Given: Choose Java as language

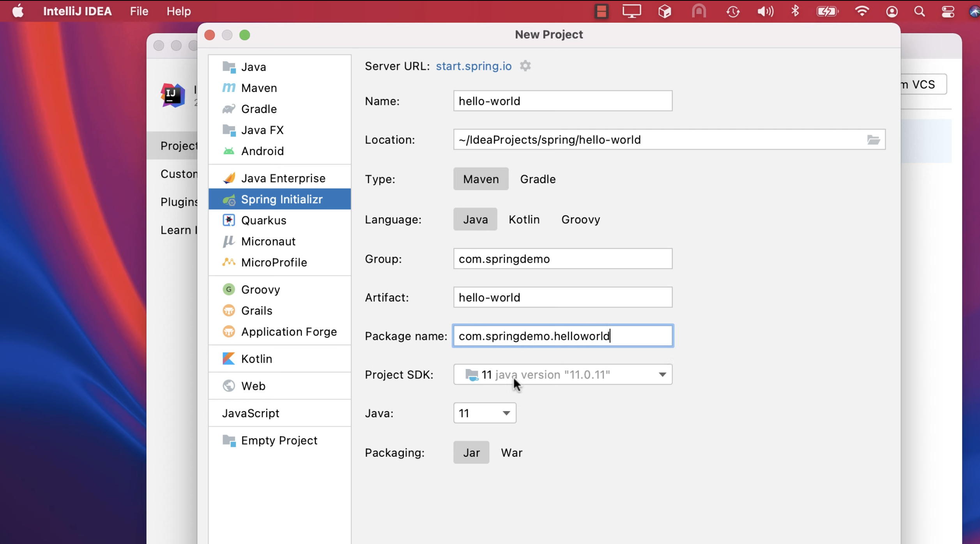Looking at the screenshot, I should (475, 219).
